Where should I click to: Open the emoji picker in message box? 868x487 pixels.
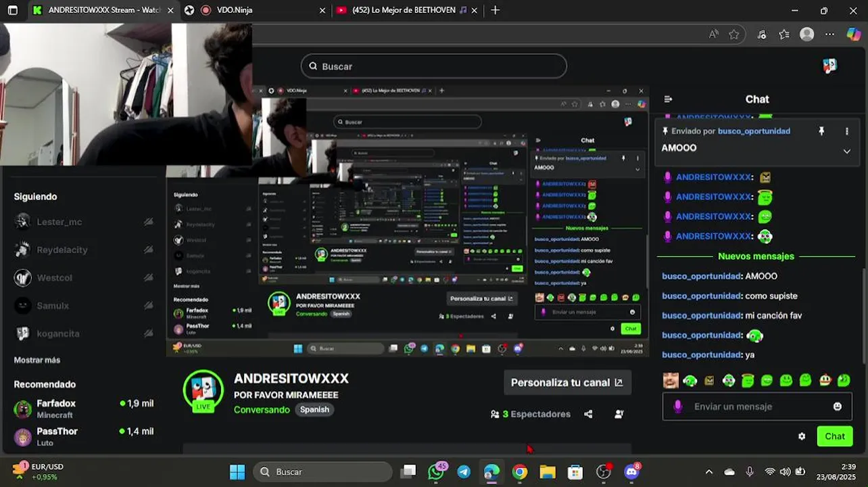coord(838,407)
